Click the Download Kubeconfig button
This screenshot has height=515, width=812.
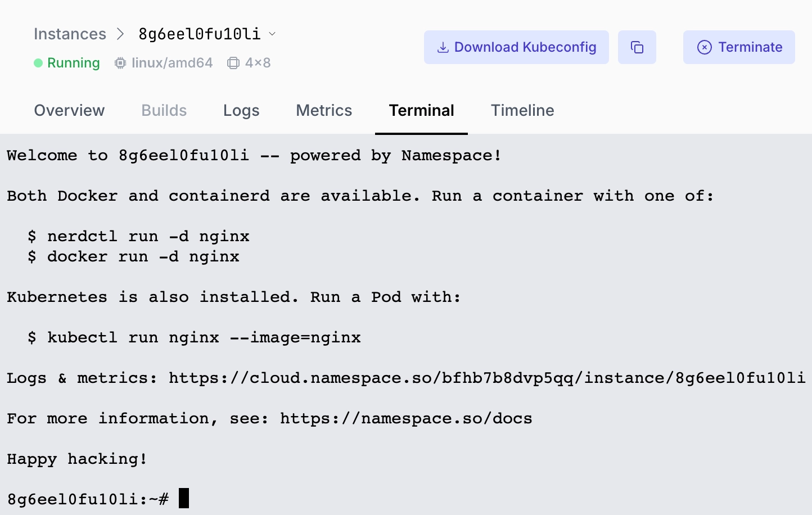click(x=516, y=47)
